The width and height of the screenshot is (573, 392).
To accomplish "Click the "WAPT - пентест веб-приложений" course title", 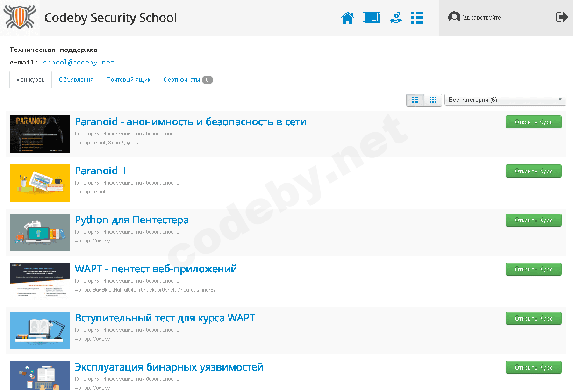I will 156,269.
